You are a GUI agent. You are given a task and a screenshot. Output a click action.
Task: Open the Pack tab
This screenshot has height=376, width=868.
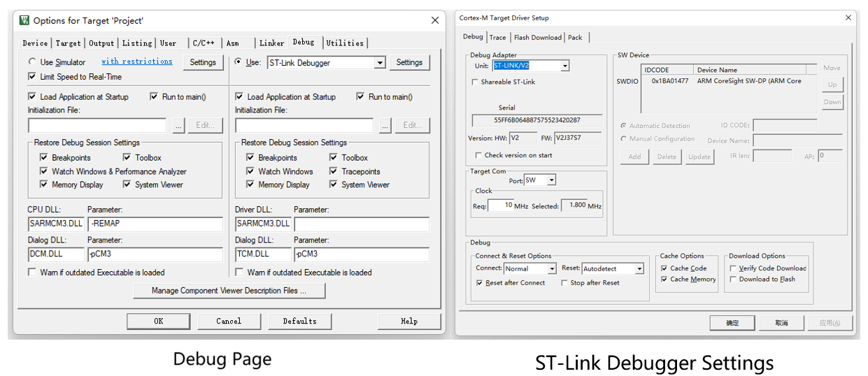coord(575,38)
